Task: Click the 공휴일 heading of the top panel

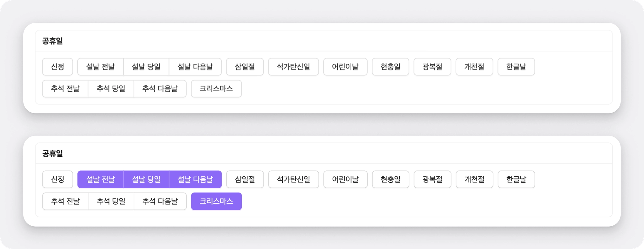Action: point(53,41)
